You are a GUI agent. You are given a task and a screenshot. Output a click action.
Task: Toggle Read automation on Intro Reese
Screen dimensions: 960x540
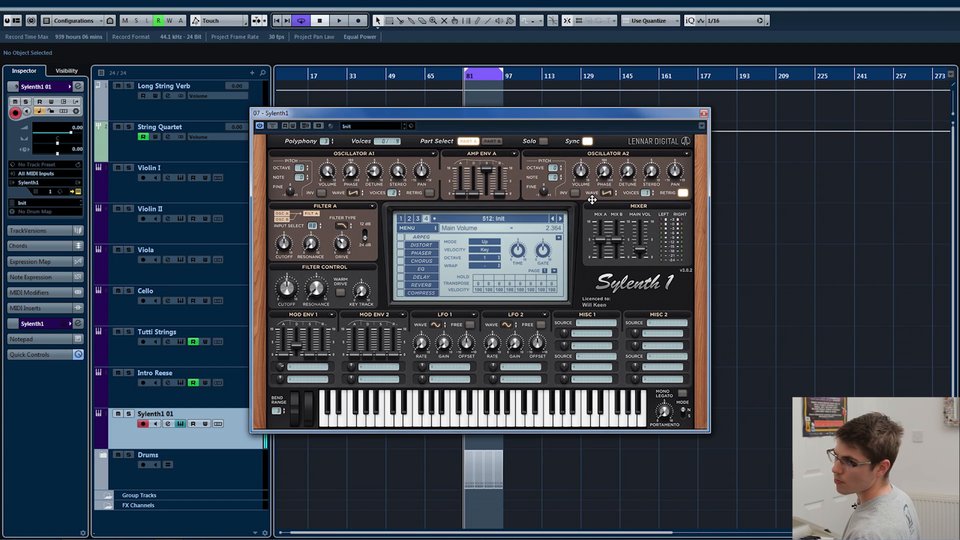193,383
